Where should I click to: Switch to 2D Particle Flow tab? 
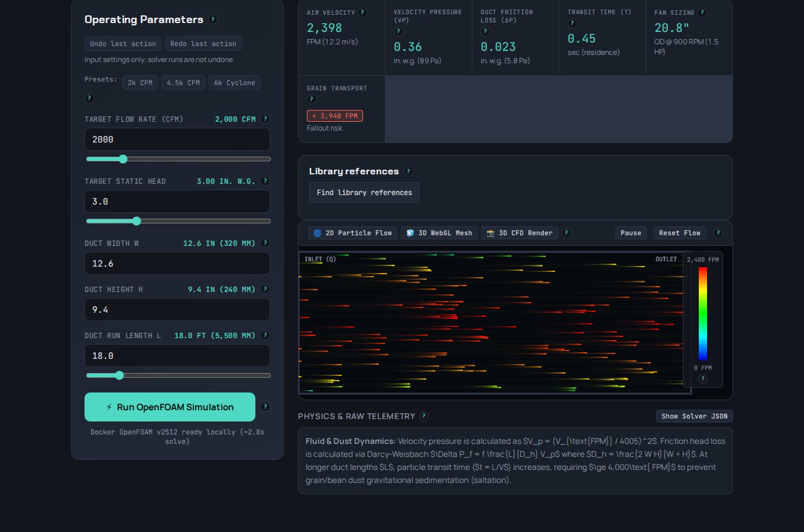[352, 233]
